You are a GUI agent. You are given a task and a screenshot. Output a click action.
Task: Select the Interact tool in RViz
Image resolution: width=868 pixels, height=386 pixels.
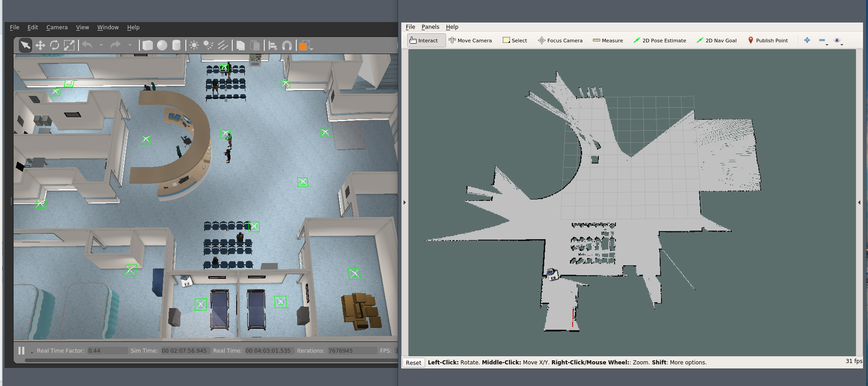426,41
